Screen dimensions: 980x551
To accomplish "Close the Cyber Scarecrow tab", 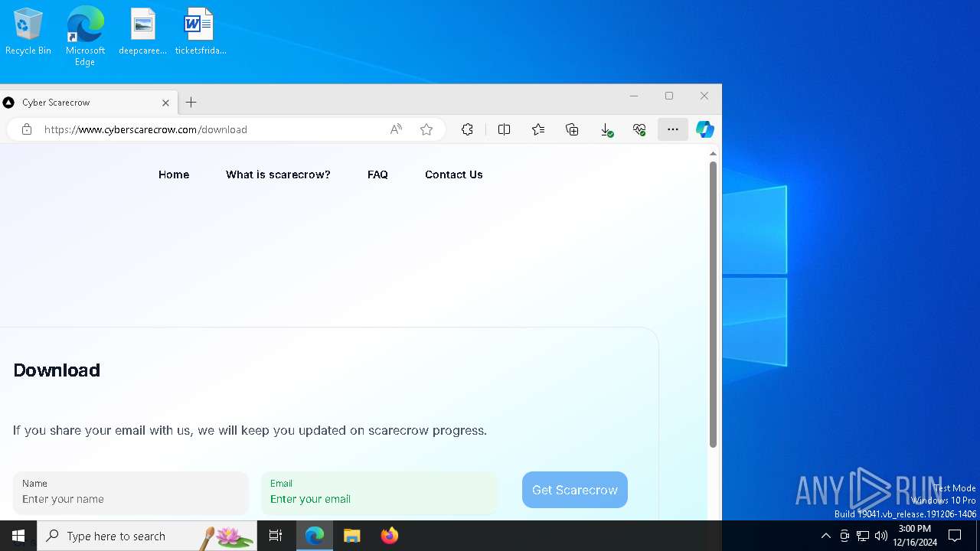I will coord(165,103).
